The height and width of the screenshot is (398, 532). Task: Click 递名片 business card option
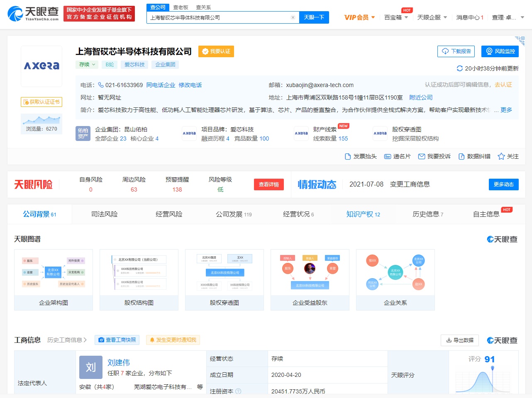(397, 156)
